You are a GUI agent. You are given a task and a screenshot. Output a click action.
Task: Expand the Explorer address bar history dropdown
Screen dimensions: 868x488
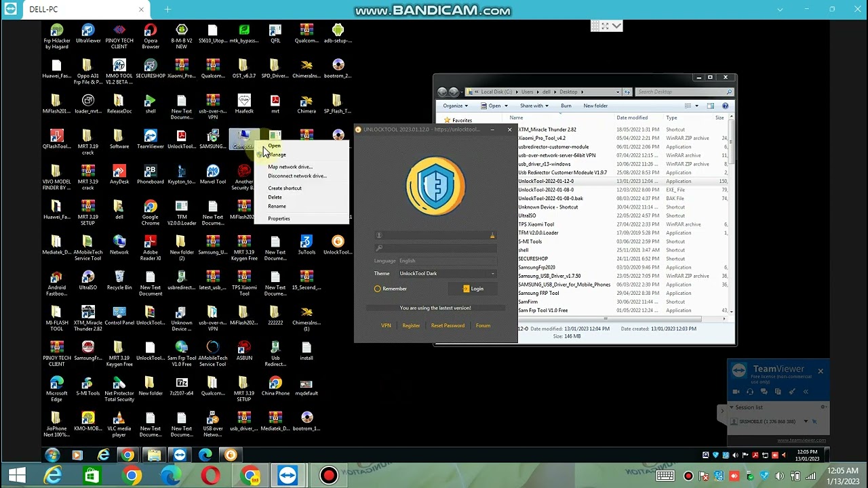(x=618, y=91)
